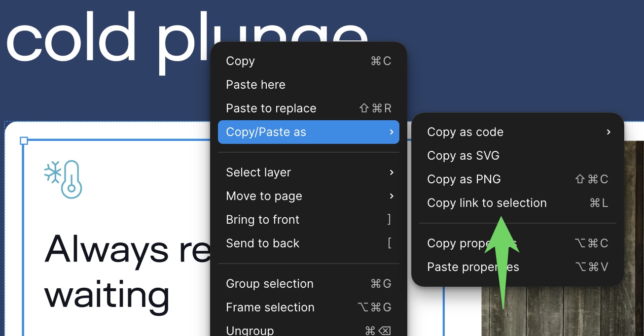Screen dimensions: 644x336
Task: Select the Copy menu entry
Action: [240, 61]
